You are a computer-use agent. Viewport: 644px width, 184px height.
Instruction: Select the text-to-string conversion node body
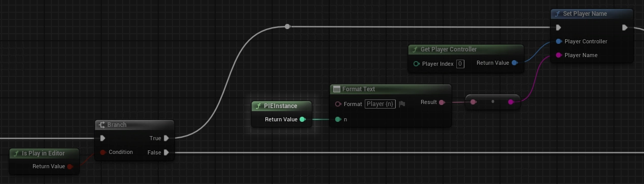[x=492, y=102]
